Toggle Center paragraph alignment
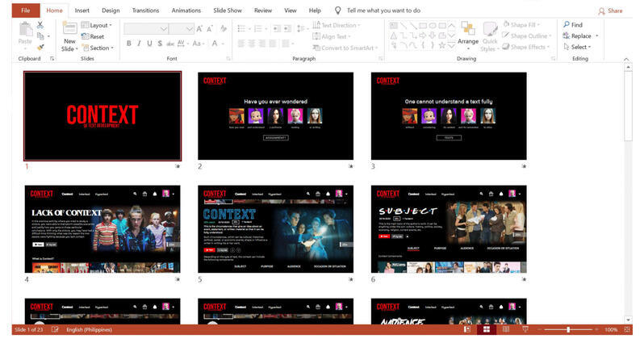Viewport: 644px width, 339px height. [252, 44]
